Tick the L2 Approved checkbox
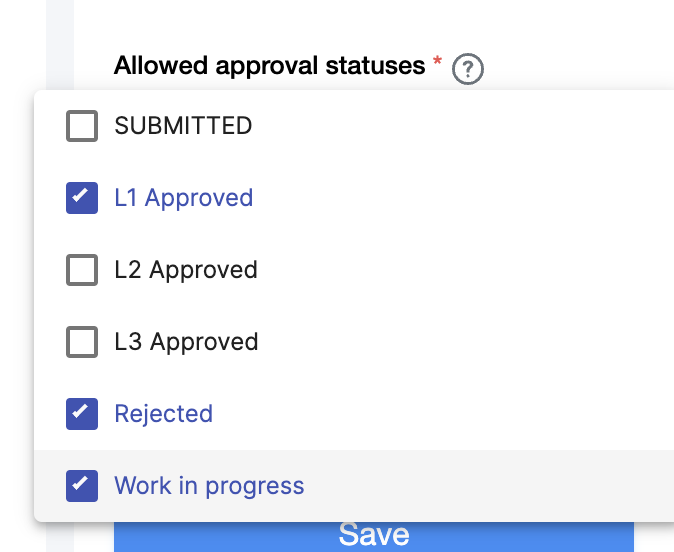Screen dimensions: 674x552 click(82, 270)
